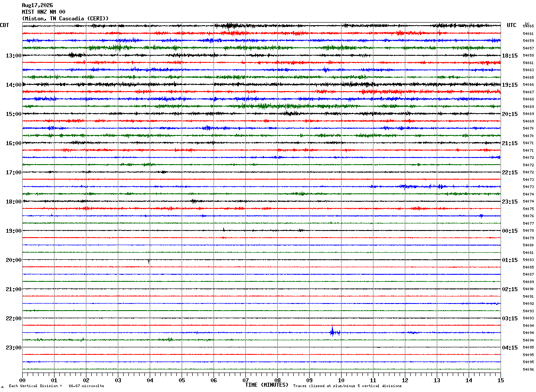Select the 13:00 CDT time label
This screenshot has height=392, width=536.
click(13, 55)
